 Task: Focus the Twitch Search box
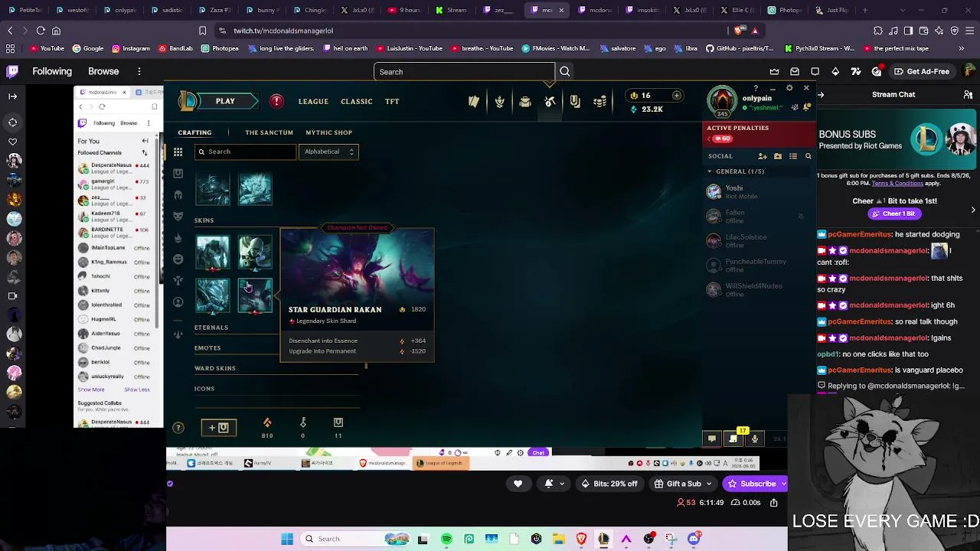[465, 72]
